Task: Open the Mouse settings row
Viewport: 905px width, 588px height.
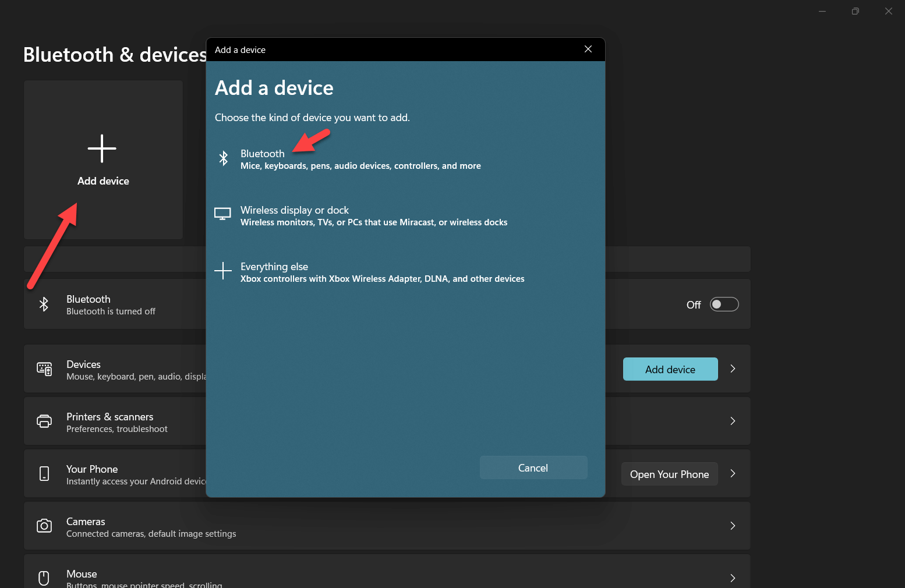Action: tap(387, 576)
